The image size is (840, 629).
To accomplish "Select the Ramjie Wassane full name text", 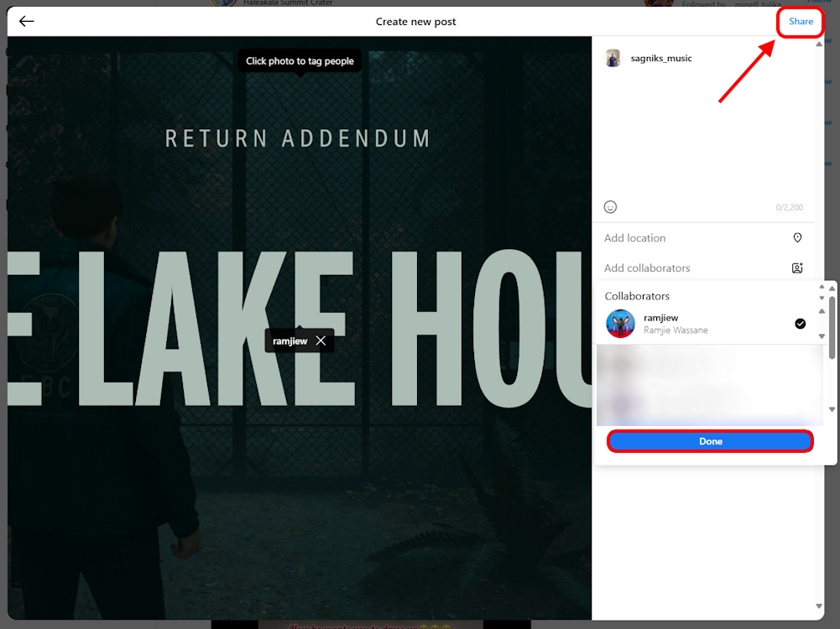I will point(676,330).
